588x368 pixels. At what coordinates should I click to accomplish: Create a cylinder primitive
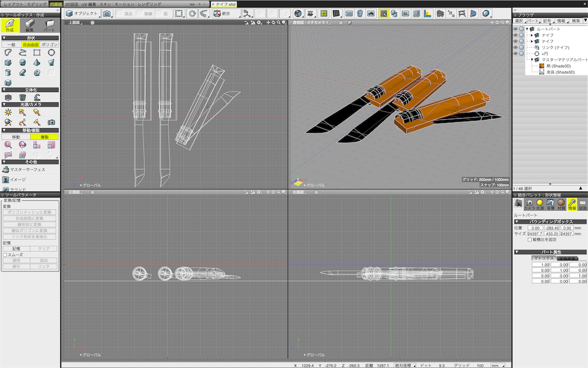[8, 72]
